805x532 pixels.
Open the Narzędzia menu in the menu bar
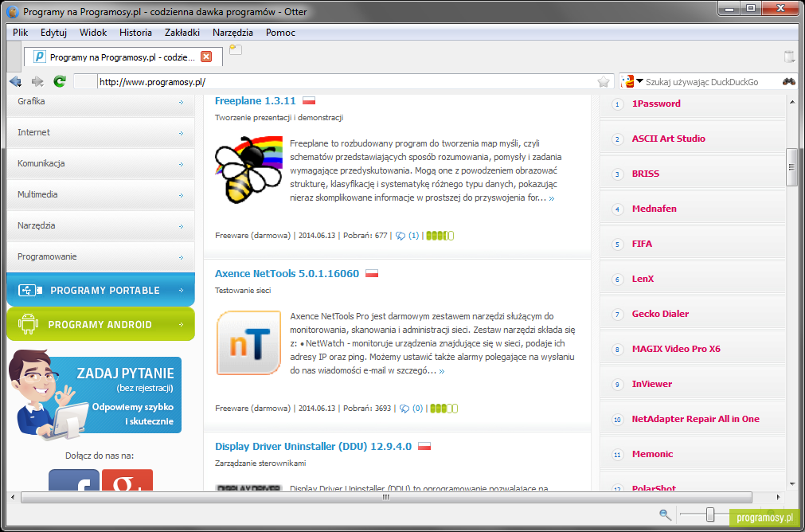point(233,33)
